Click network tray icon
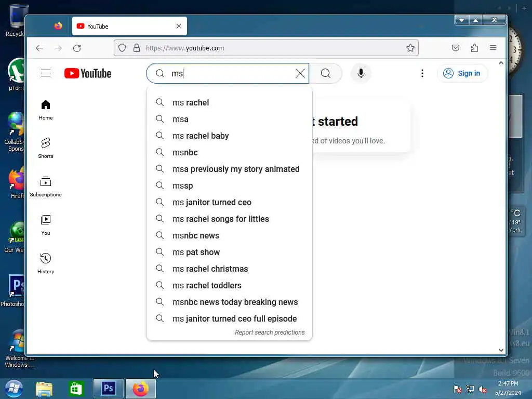 point(470,390)
